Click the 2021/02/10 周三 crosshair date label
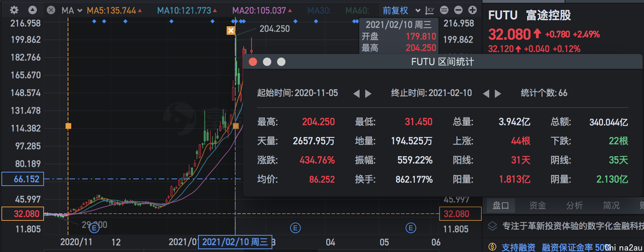Image resolution: width=644 pixels, height=252 pixels. pos(235,242)
